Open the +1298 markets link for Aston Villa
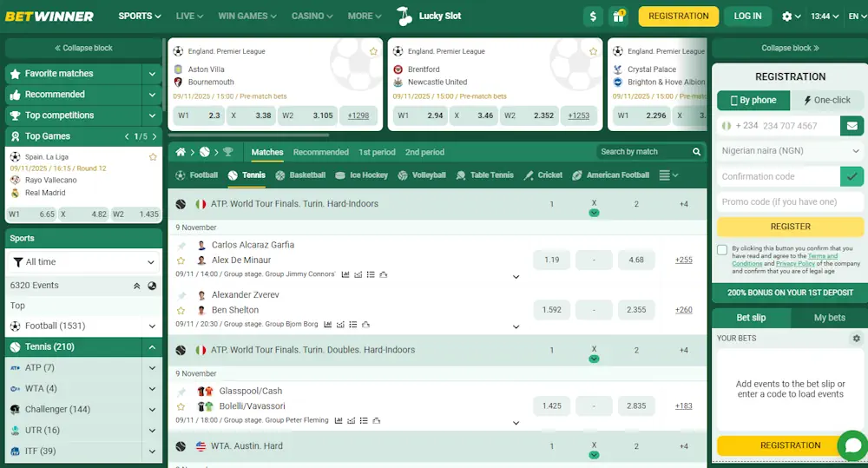This screenshot has height=468, width=868. (358, 115)
